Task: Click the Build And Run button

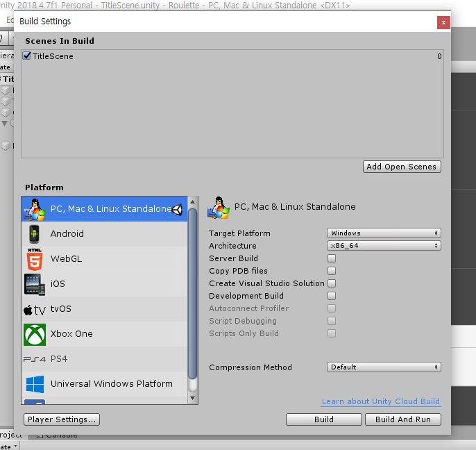Action: (403, 419)
